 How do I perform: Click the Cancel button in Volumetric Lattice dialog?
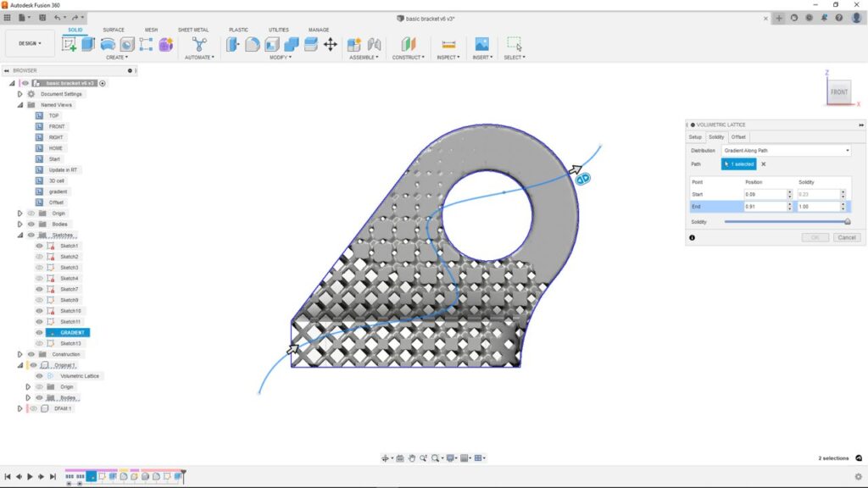coord(846,237)
